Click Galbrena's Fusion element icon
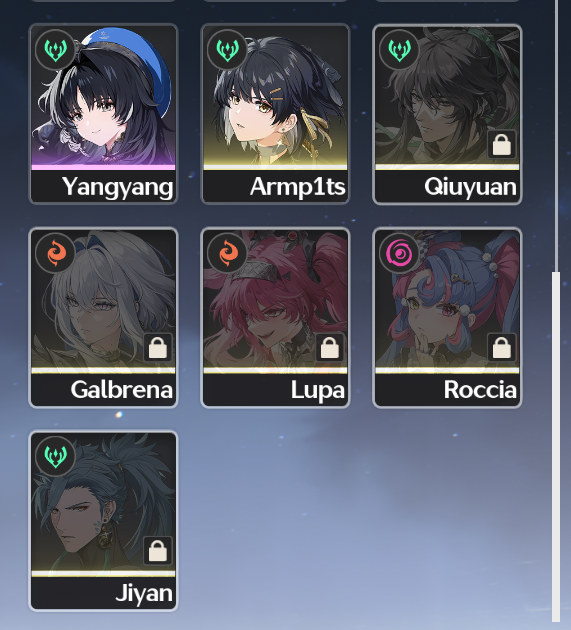The height and width of the screenshot is (630, 571). pos(55,253)
